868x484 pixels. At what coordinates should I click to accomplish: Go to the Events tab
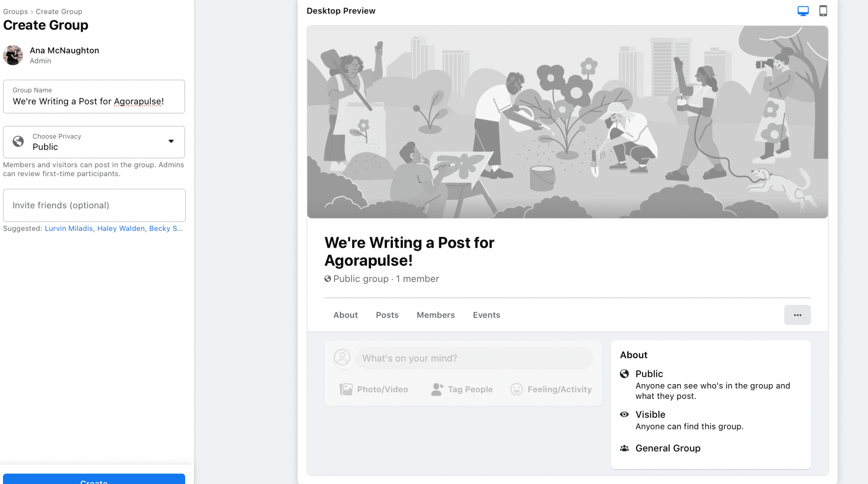click(486, 315)
